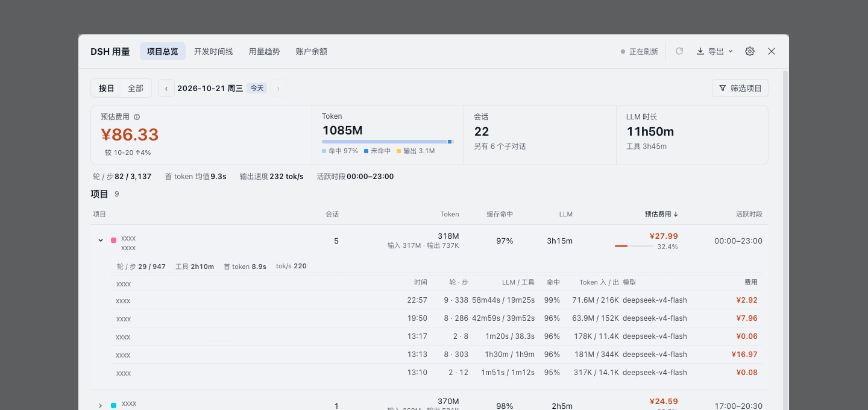Open the 用量趋势 tab
This screenshot has width=868, height=410.
tap(265, 51)
